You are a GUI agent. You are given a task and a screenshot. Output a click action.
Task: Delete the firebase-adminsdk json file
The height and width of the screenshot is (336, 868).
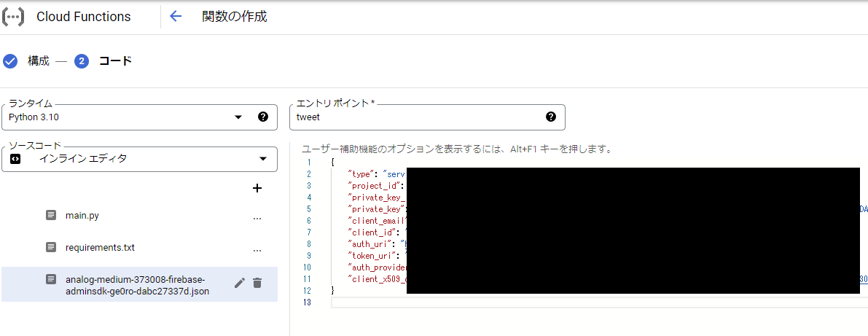pos(257,283)
